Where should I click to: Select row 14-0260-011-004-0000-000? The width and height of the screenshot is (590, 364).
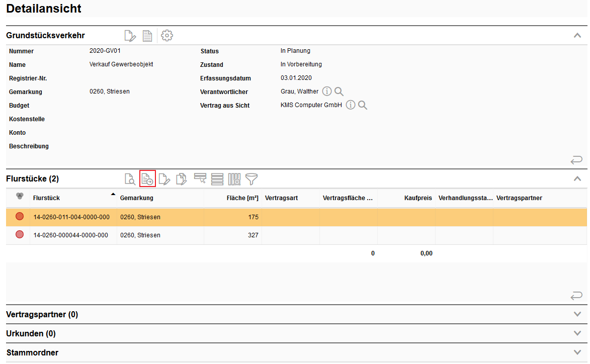coord(71,217)
